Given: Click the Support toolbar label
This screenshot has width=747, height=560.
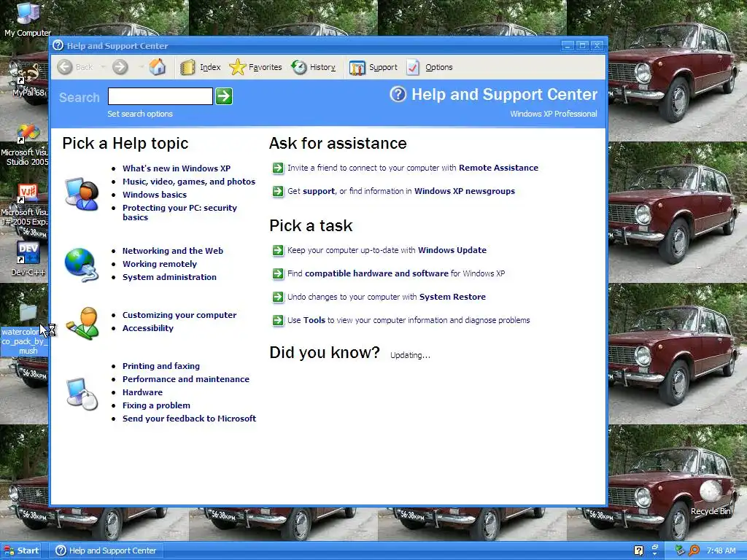Looking at the screenshot, I should click(383, 67).
